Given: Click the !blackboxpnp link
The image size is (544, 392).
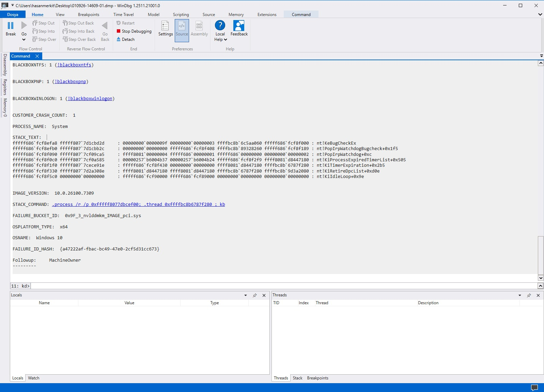Looking at the screenshot, I should (x=70, y=82).
